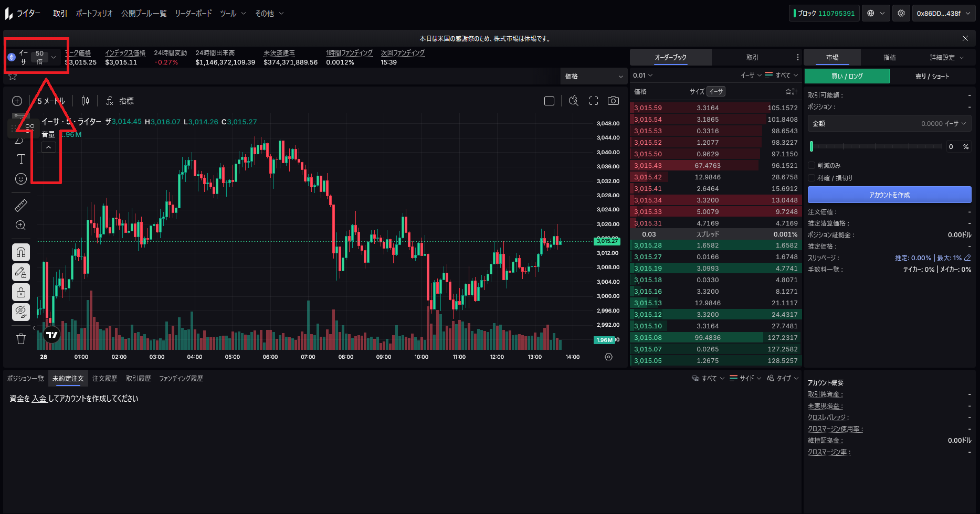Open the リーダーボード menu item

[193, 14]
